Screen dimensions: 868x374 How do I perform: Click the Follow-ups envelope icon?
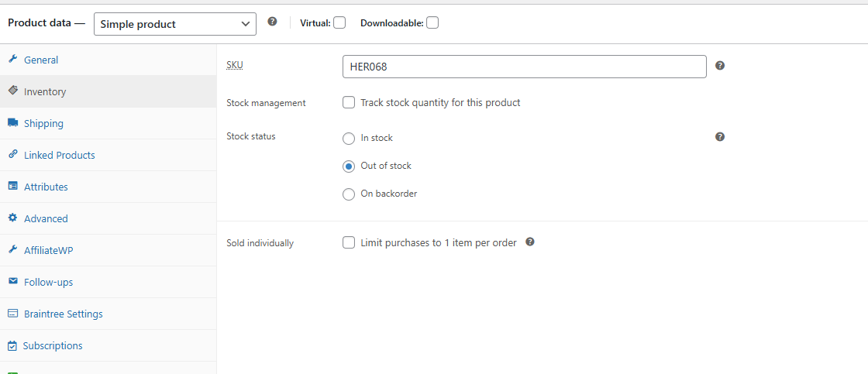pos(12,282)
